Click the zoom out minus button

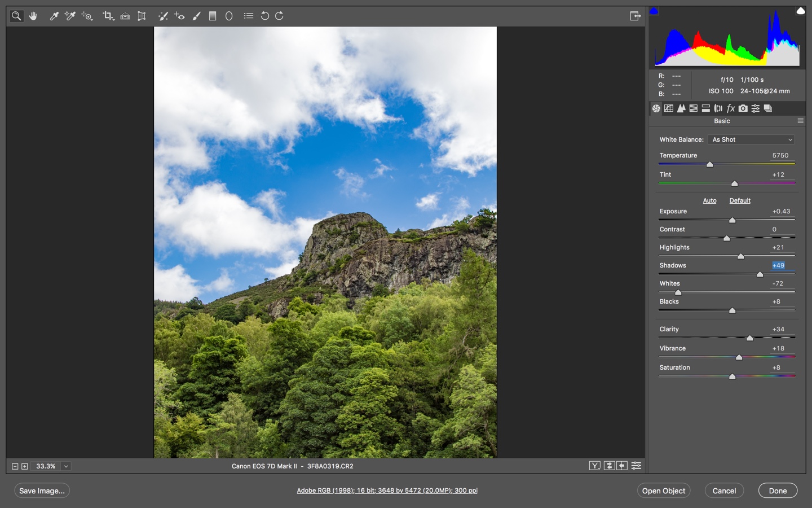[15, 466]
